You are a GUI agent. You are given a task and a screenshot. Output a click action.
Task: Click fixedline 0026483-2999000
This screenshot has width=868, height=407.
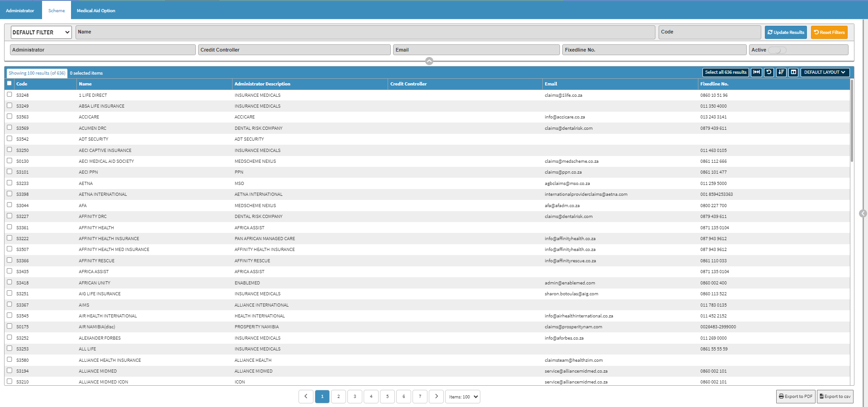pos(718,327)
